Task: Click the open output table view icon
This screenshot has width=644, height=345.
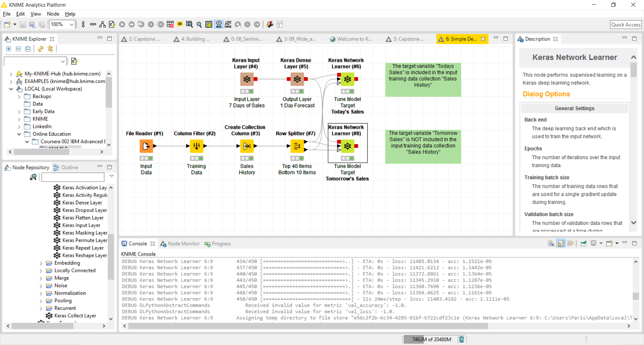Action: tap(190, 24)
